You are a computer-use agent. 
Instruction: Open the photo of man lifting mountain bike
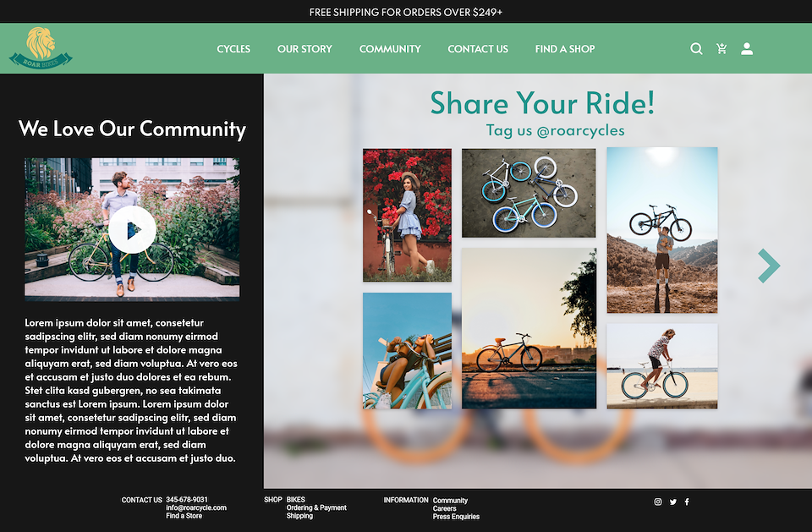662,230
